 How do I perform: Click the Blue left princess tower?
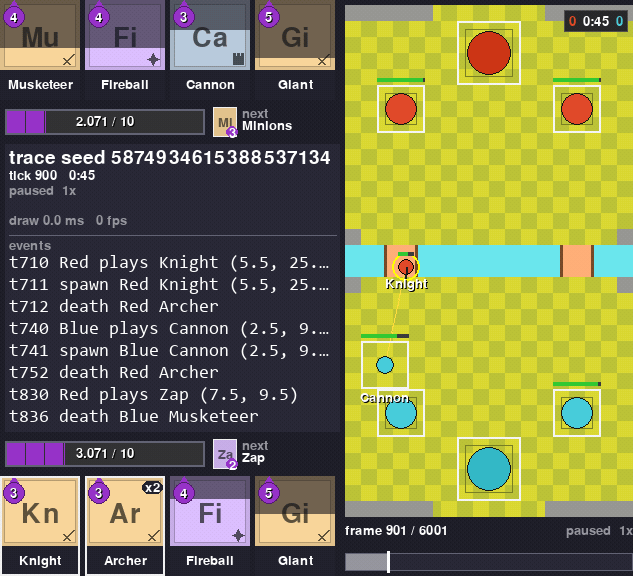pos(401,413)
